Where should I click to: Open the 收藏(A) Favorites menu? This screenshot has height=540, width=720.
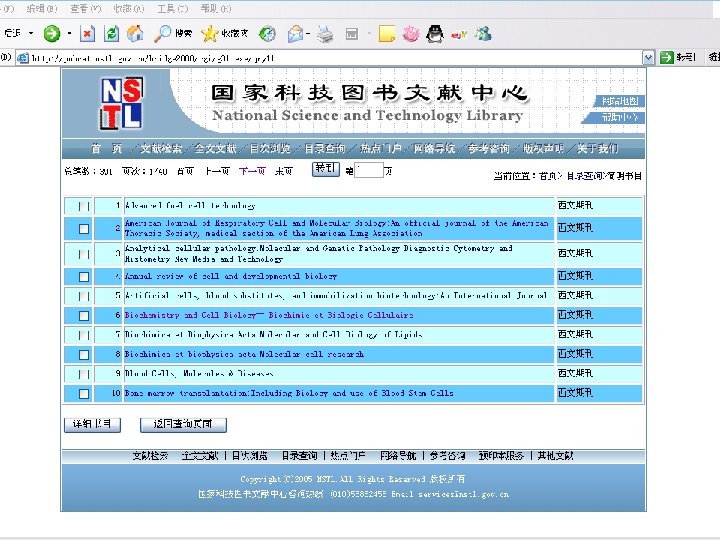129,9
